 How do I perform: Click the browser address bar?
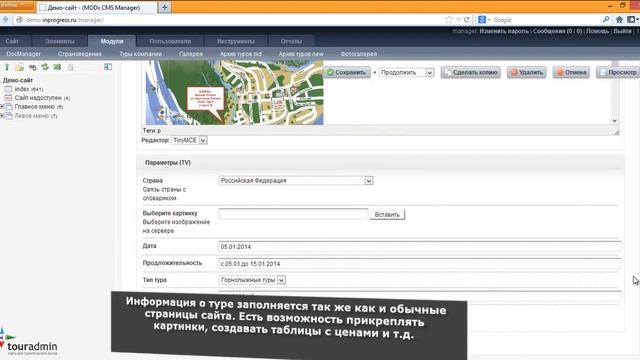233,20
